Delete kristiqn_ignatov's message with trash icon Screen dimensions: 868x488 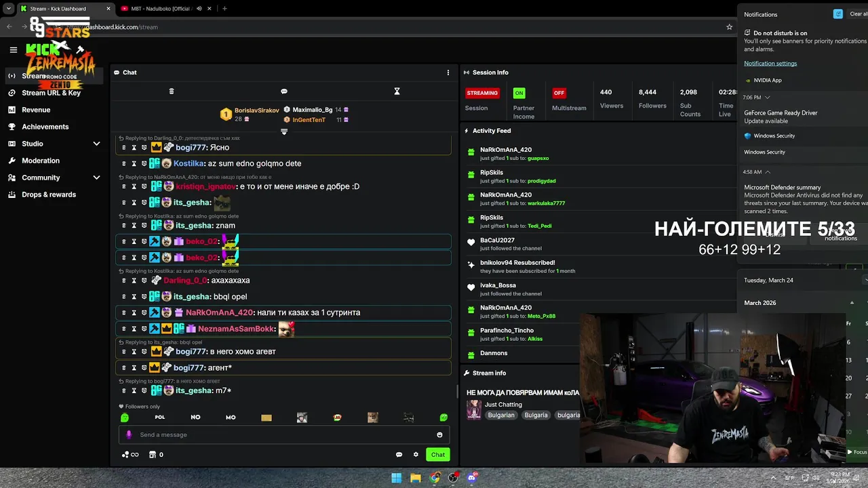[x=123, y=186]
